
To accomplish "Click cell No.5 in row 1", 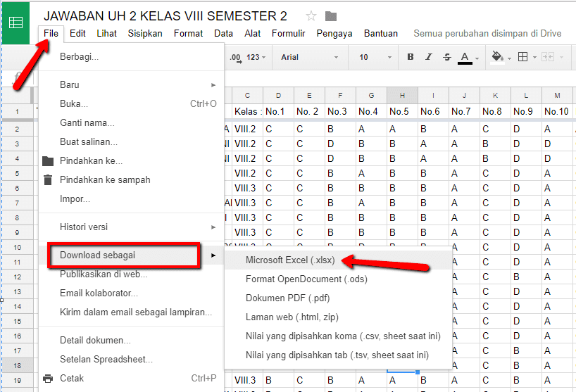I will point(402,112).
